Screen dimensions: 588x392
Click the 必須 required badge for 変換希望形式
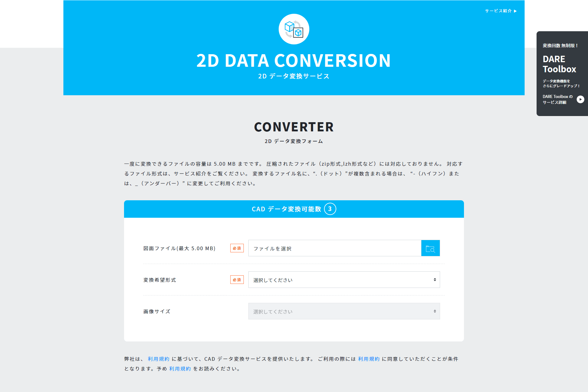237,280
